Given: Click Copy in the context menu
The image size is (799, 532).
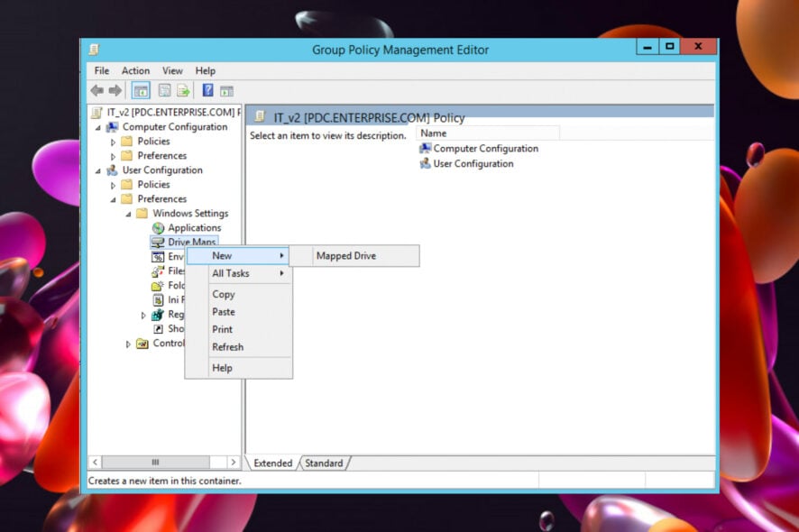Looking at the screenshot, I should click(x=223, y=294).
